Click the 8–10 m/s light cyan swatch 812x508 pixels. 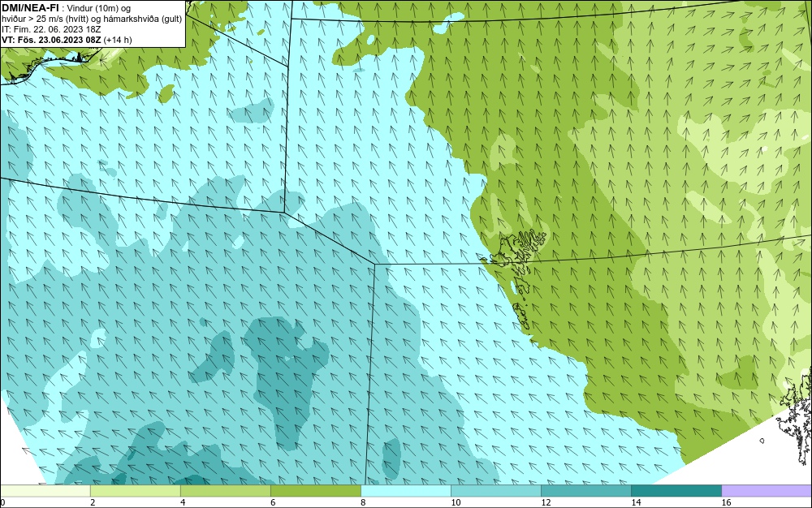tap(405, 491)
